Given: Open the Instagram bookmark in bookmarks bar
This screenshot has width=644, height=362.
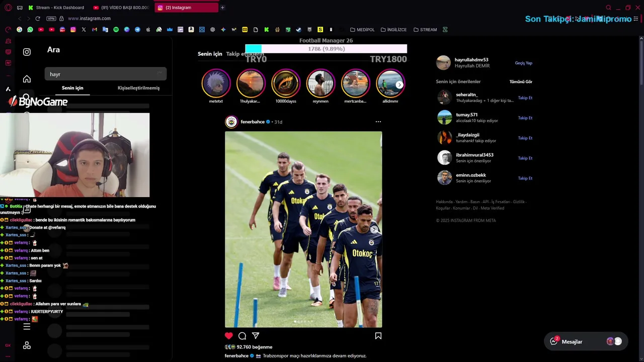Looking at the screenshot, I should tap(73, 30).
